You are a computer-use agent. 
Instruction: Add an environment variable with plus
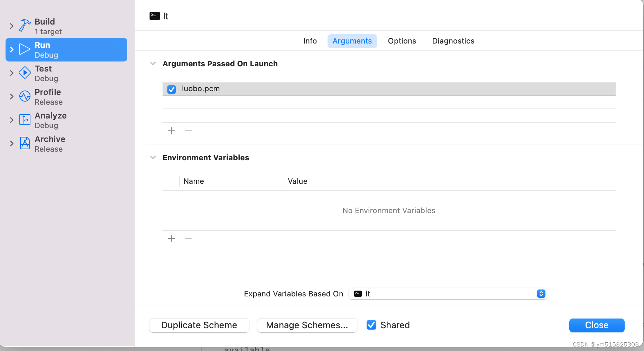pos(171,239)
